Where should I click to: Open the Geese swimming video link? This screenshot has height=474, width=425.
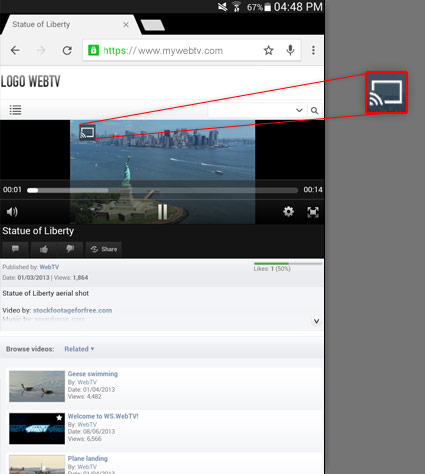(93, 374)
